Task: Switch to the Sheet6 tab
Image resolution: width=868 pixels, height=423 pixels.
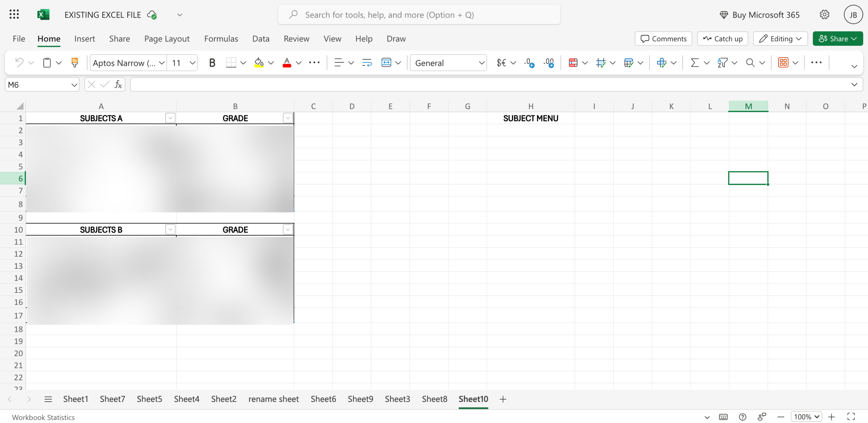Action: (323, 399)
